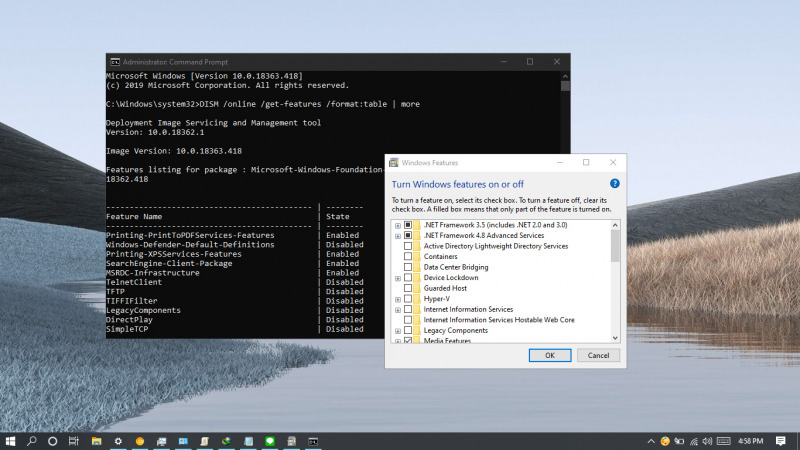Click the Windows Features title bar icon

393,163
